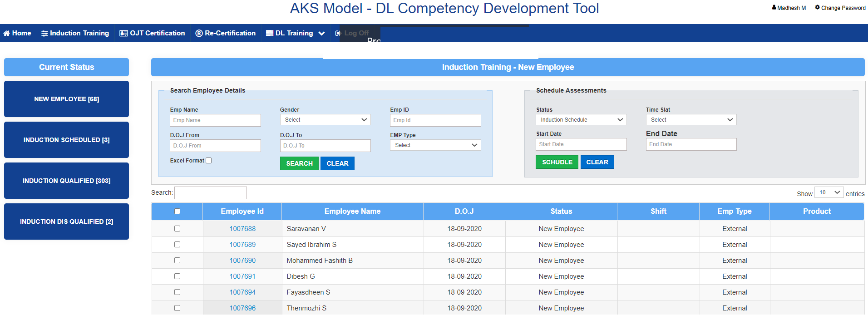
Task: Click NEW EMPLOYEE [68] status button
Action: [x=66, y=99]
